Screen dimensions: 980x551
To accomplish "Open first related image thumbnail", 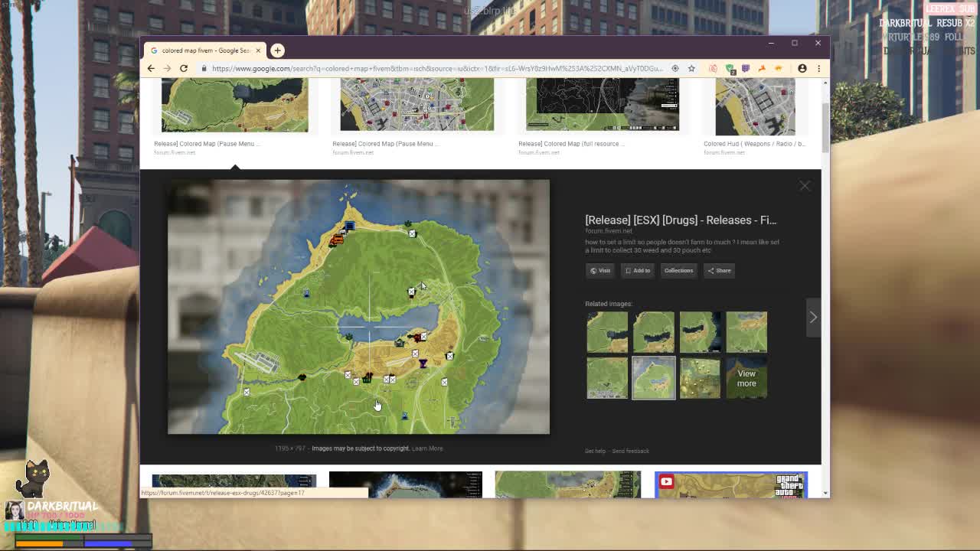I will (607, 331).
